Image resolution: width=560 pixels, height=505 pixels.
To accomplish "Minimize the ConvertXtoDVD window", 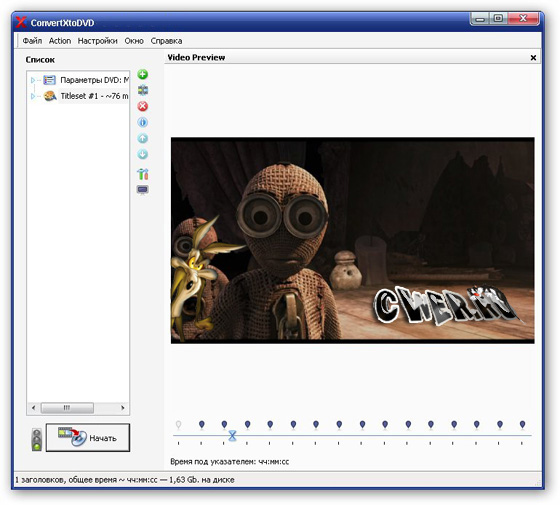I will tap(480, 19).
